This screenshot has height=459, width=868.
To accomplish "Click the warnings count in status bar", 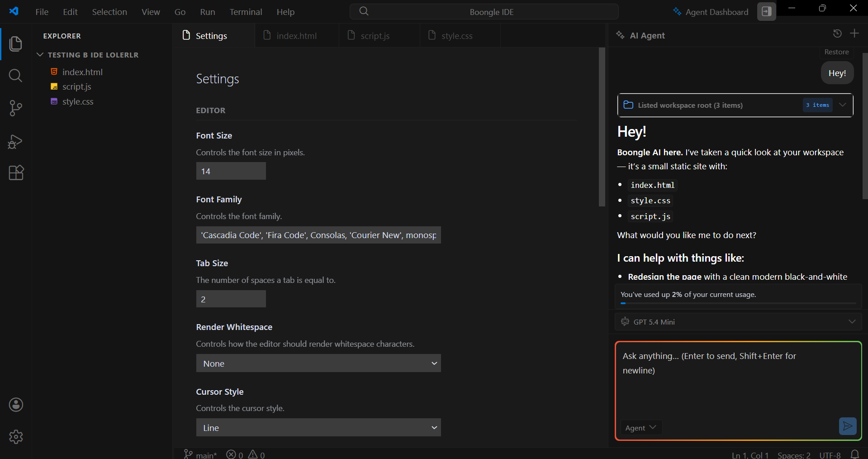I will point(256,454).
